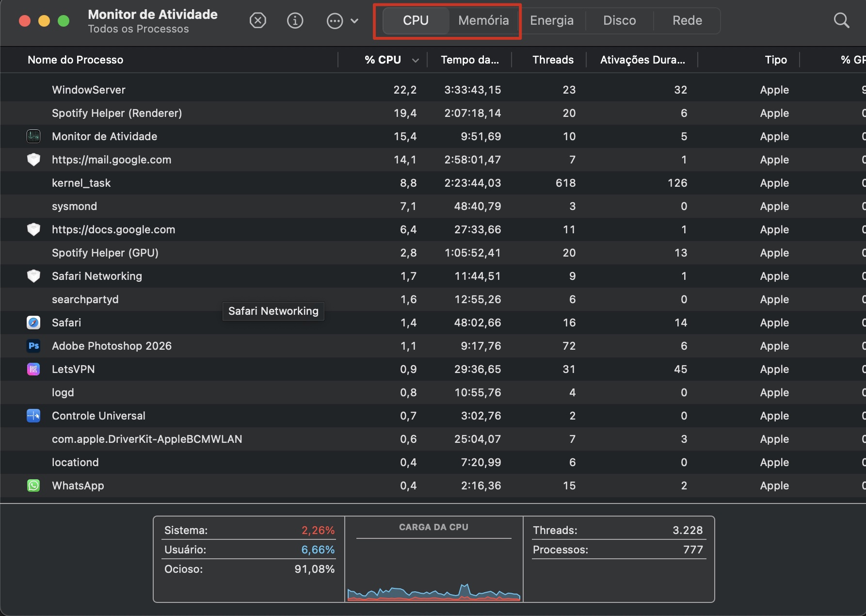This screenshot has width=866, height=616.
Task: Click the WhatsApp green icon
Action: tap(33, 486)
